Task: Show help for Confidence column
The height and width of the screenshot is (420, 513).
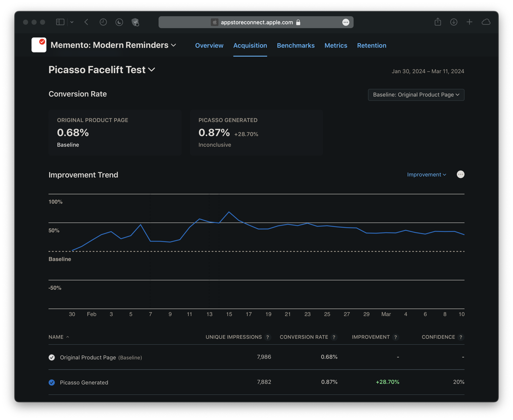Action: (461, 337)
